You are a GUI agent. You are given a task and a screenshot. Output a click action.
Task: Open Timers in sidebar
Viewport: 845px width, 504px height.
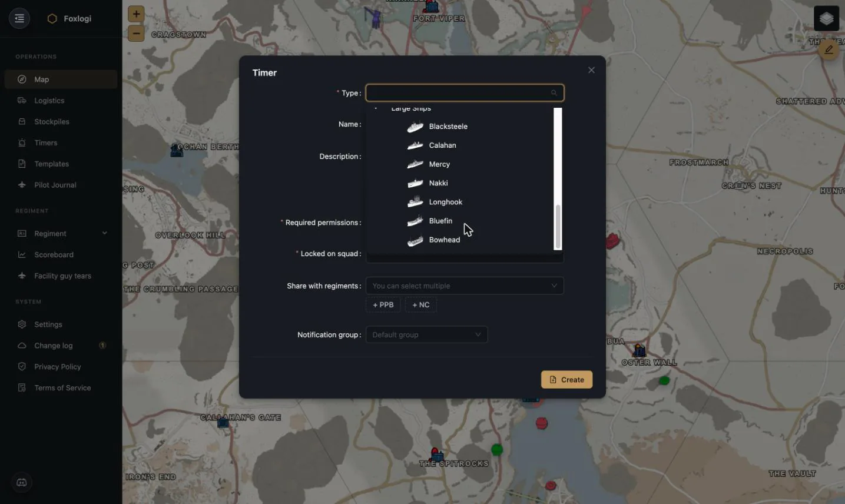click(61, 143)
